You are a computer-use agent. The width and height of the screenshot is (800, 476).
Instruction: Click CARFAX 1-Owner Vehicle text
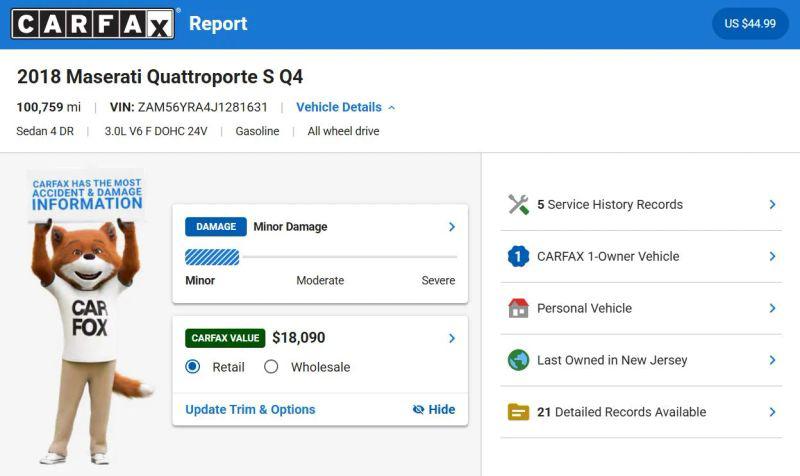coord(608,256)
